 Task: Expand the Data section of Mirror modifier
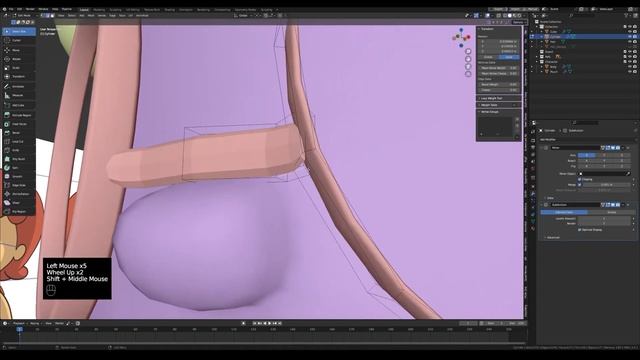click(x=550, y=198)
